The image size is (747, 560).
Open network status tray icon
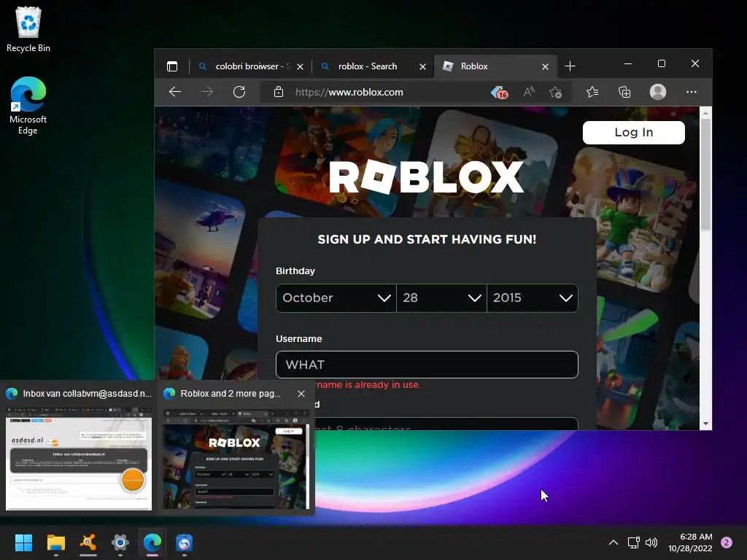633,542
